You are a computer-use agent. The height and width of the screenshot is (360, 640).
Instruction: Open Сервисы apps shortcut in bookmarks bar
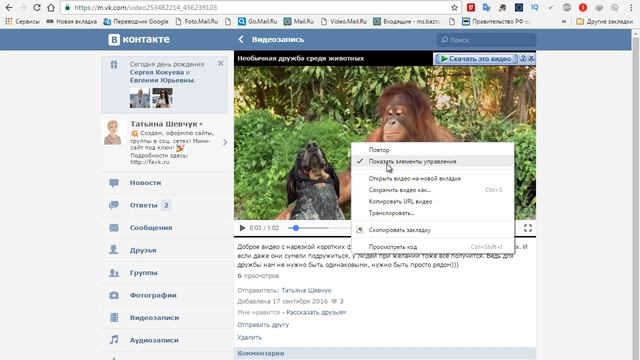coord(22,21)
